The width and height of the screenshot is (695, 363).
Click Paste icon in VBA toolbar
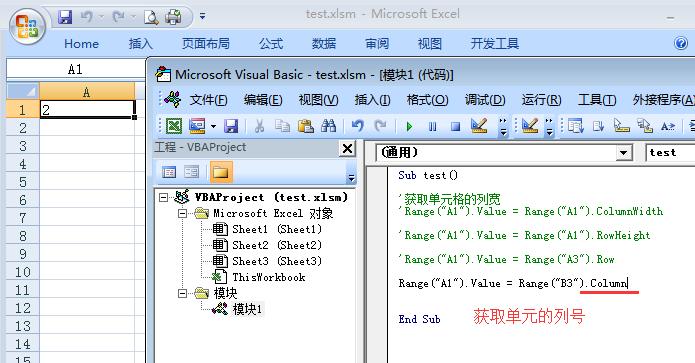point(305,126)
